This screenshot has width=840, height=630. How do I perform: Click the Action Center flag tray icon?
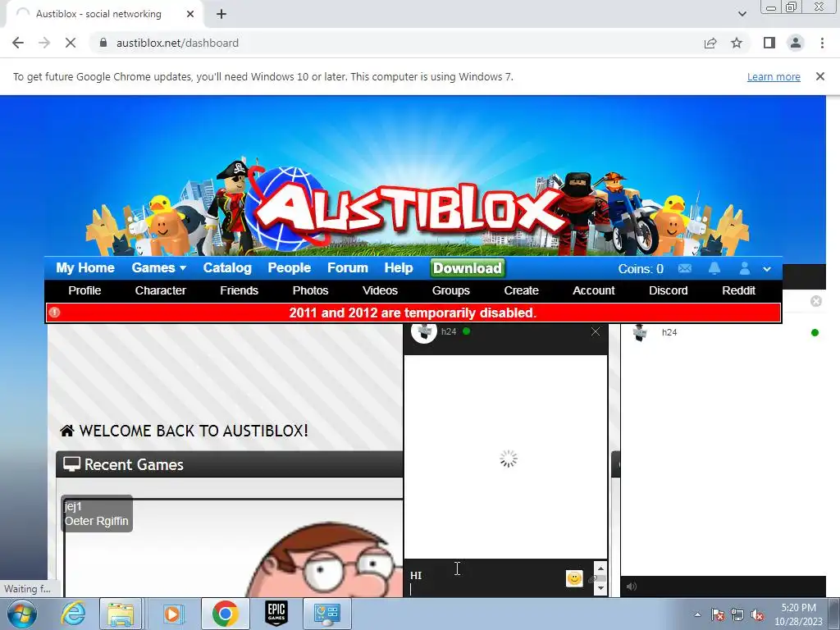718,615
